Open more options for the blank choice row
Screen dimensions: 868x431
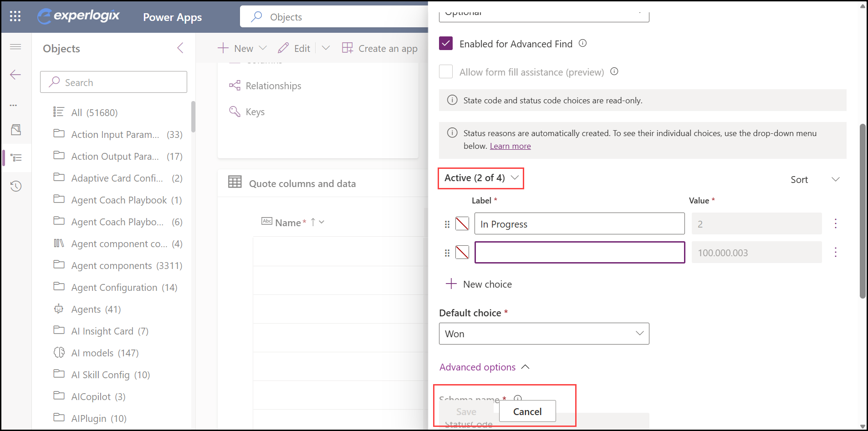coord(836,252)
